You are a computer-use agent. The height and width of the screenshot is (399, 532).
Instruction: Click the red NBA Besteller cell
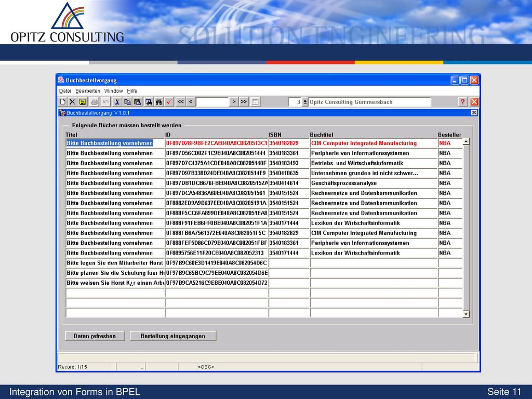[450, 143]
